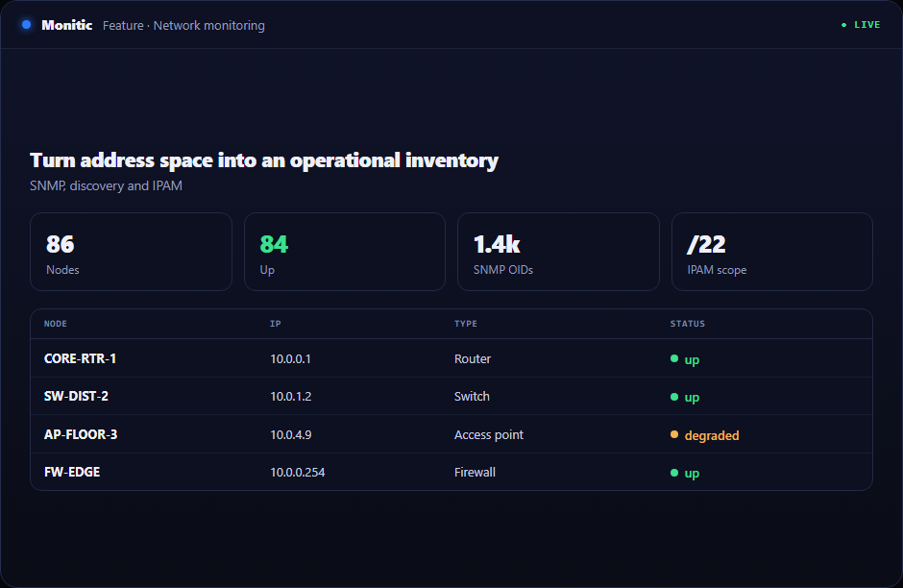The height and width of the screenshot is (588, 903).
Task: Click the green LIVE indicator
Action: point(861,25)
